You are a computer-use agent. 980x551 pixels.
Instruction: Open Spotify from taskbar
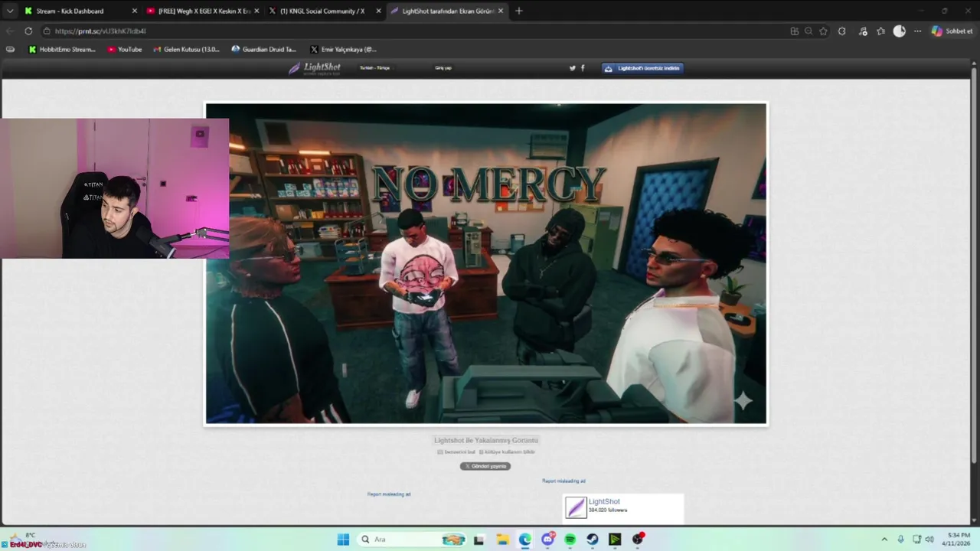570,540
